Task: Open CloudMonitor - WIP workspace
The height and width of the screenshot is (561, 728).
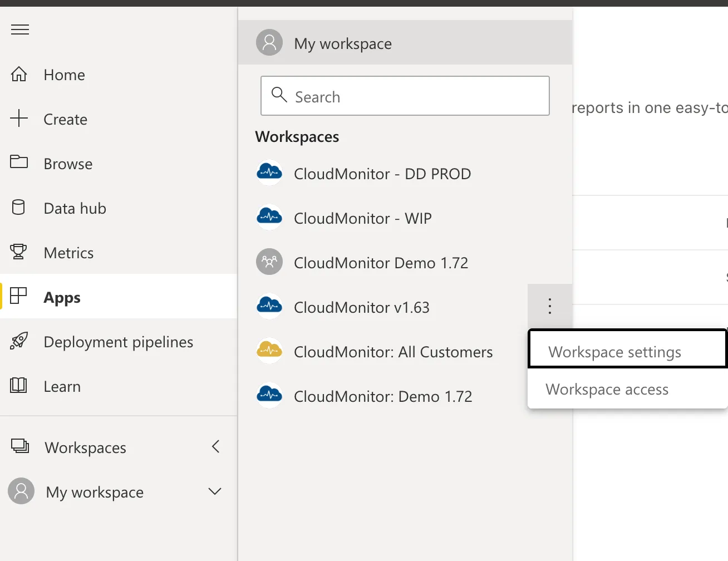Action: [405, 218]
